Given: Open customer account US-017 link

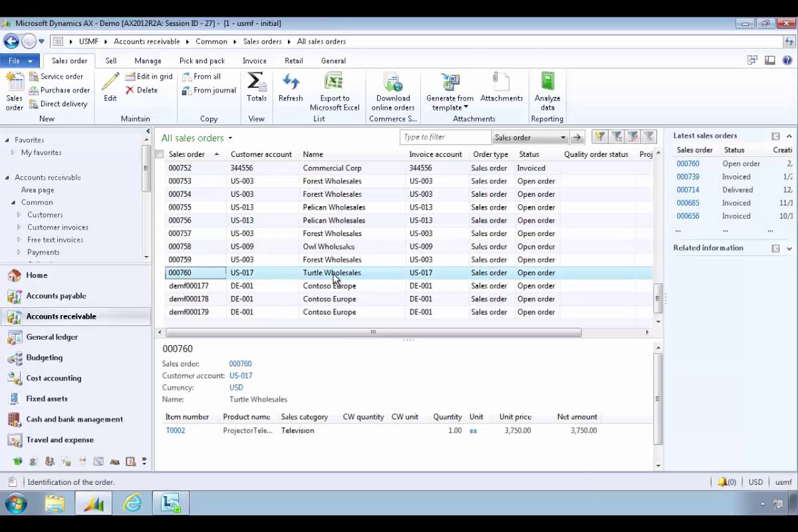Looking at the screenshot, I should pyautogui.click(x=241, y=376).
